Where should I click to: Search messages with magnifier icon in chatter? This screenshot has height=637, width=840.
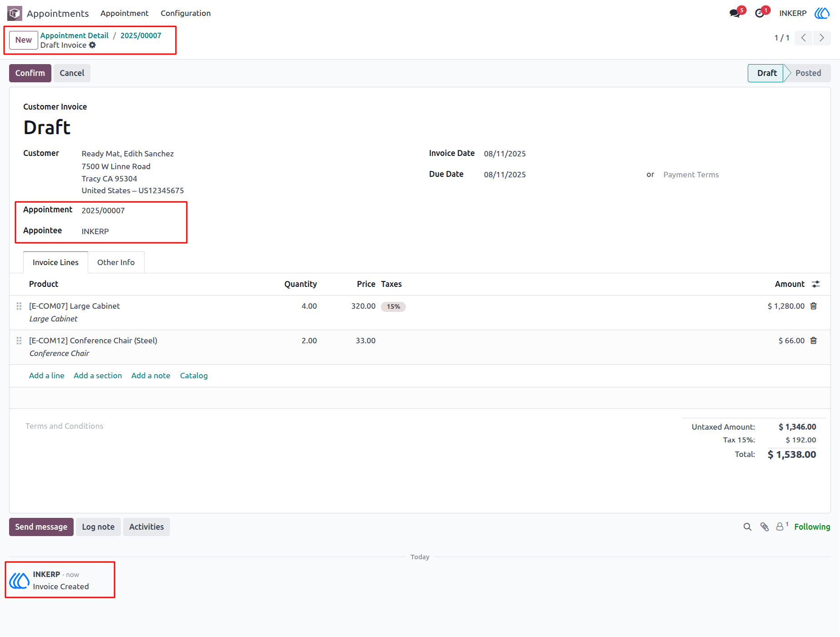747,527
